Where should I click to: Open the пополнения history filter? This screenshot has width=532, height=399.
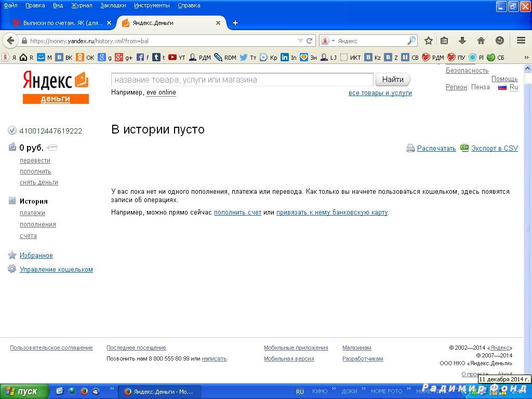[37, 224]
